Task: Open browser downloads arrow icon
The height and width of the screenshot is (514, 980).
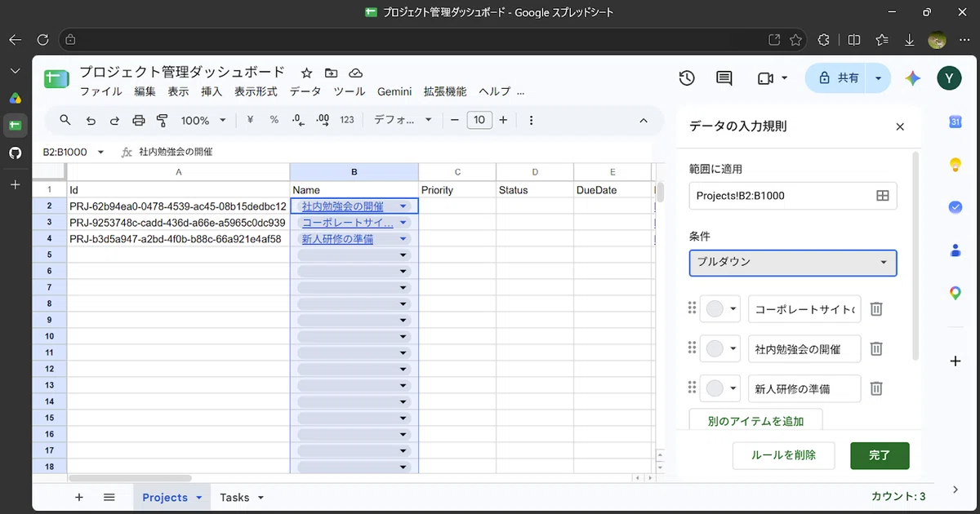Action: click(x=909, y=39)
